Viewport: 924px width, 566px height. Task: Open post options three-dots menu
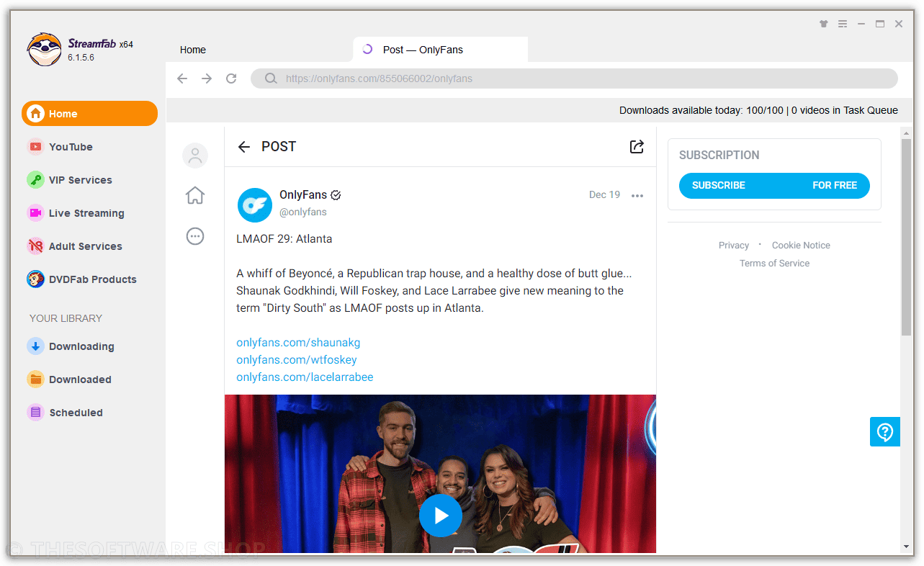coord(637,196)
